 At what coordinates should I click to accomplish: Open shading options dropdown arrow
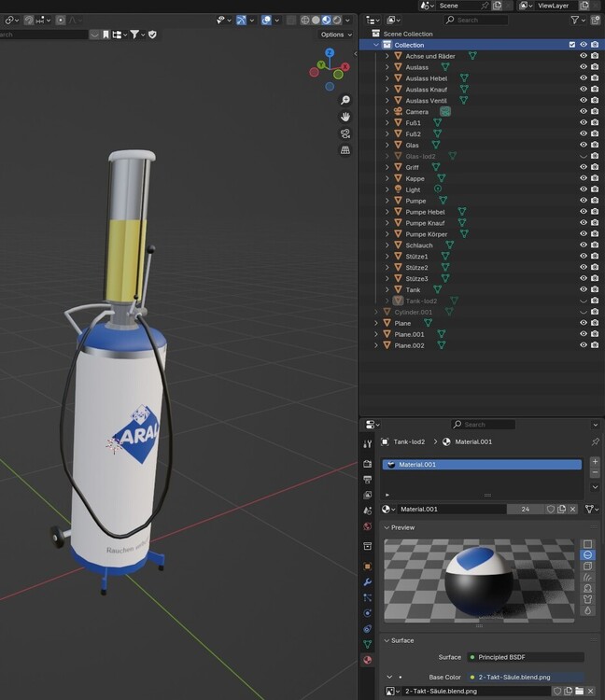pyautogui.click(x=347, y=21)
